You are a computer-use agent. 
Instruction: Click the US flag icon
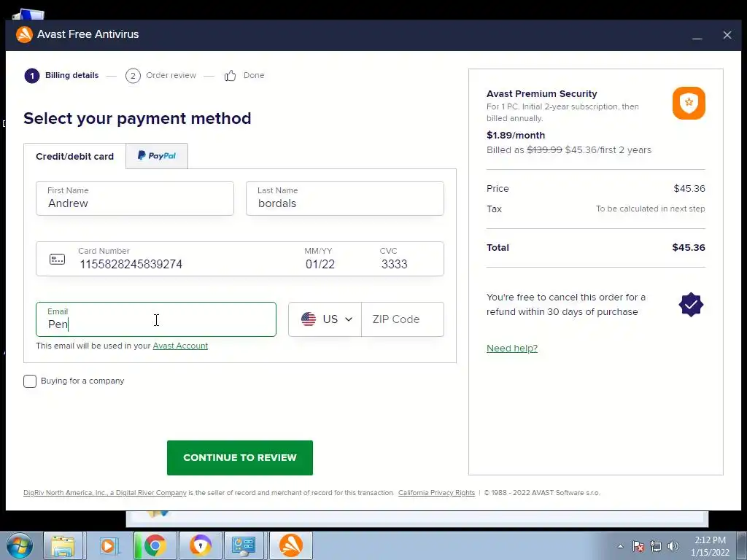[309, 319]
